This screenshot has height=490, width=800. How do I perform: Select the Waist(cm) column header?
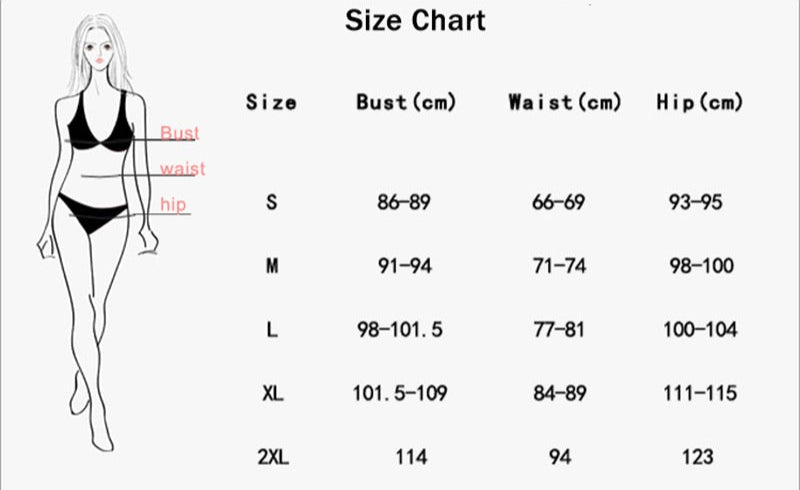point(565,102)
